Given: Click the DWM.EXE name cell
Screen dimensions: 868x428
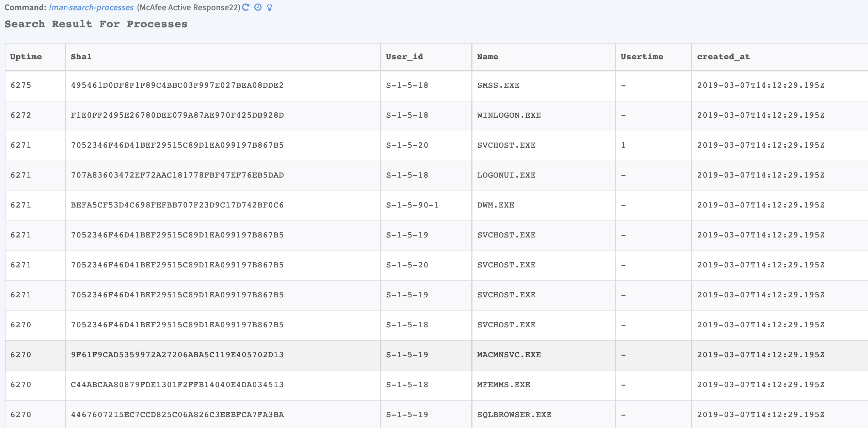Looking at the screenshot, I should 496,205.
